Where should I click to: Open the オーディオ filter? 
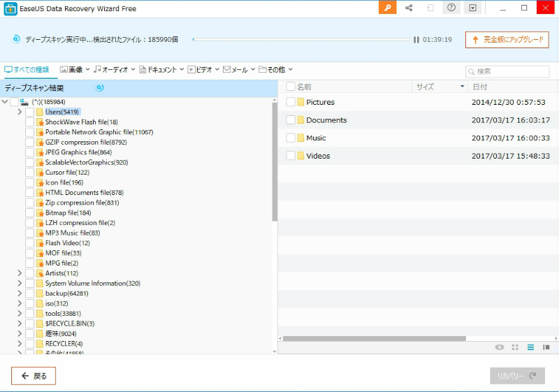pyautogui.click(x=115, y=69)
